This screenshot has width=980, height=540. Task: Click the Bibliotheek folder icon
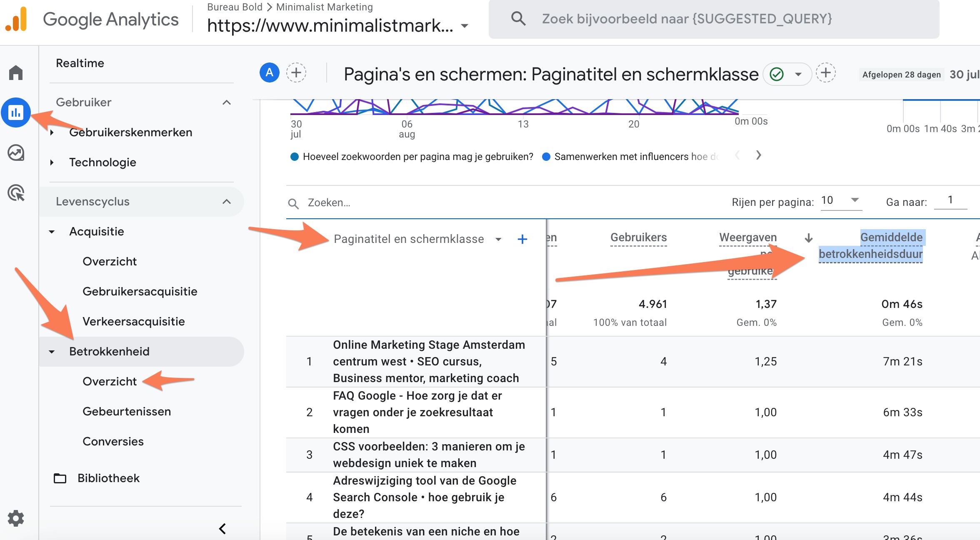pos(60,478)
